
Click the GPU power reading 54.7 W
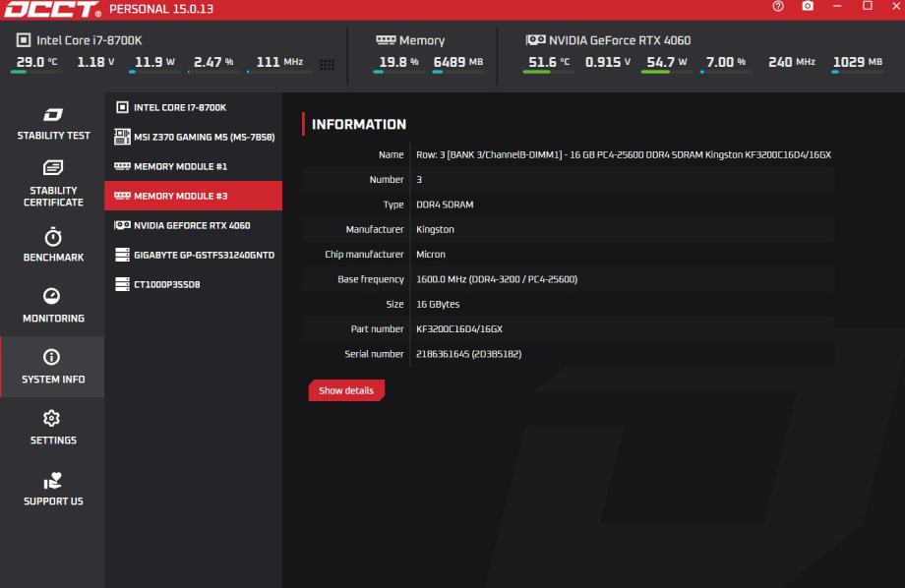(x=667, y=62)
